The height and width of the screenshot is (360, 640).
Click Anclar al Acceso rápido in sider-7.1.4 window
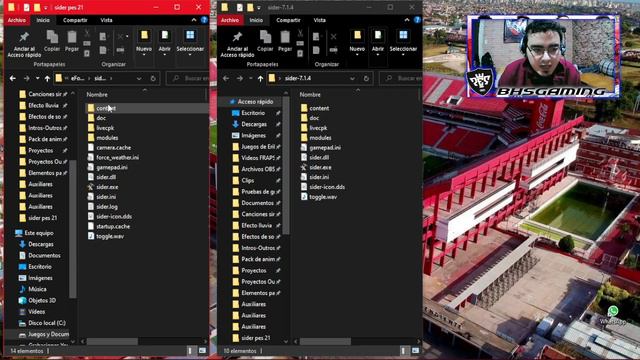[237, 44]
